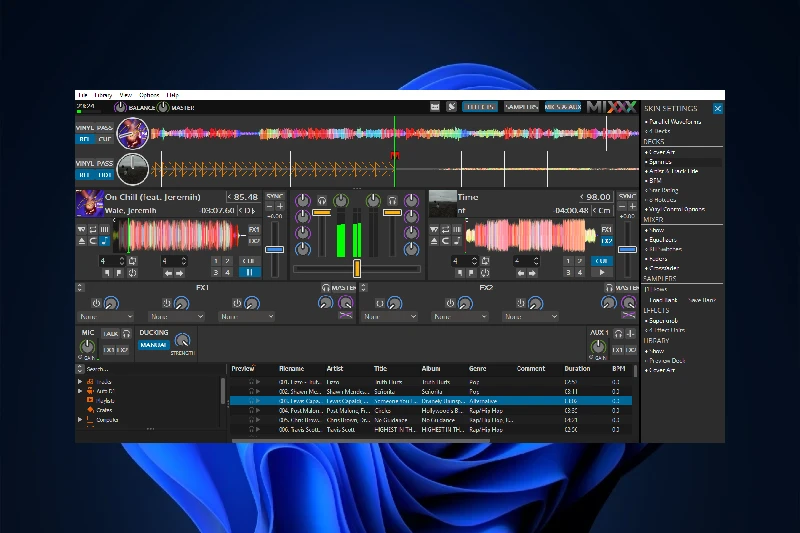Toggle keylock music note on left deck
This screenshot has height=533, width=800.
[105, 241]
